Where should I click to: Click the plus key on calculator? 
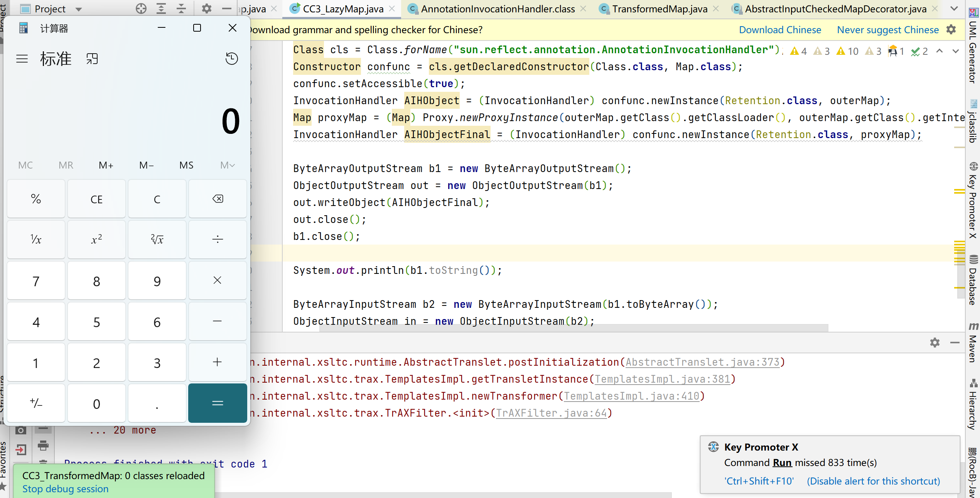click(x=218, y=362)
